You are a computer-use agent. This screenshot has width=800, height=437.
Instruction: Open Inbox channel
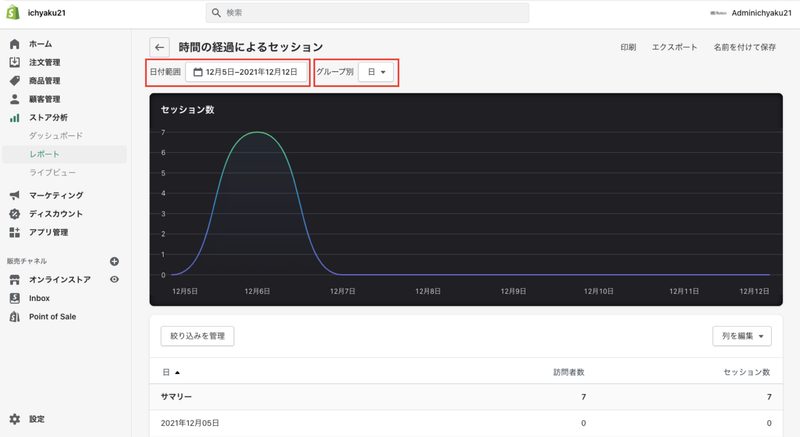point(39,298)
